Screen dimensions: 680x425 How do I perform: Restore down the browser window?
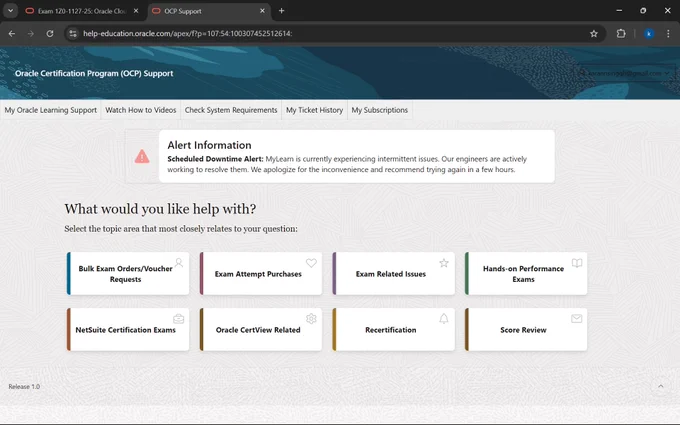(x=643, y=10)
